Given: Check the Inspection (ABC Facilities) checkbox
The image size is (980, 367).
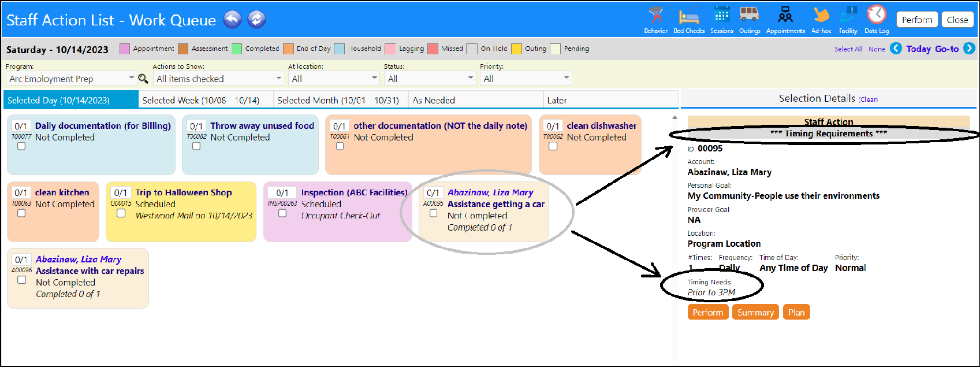Looking at the screenshot, I should coord(282,213).
